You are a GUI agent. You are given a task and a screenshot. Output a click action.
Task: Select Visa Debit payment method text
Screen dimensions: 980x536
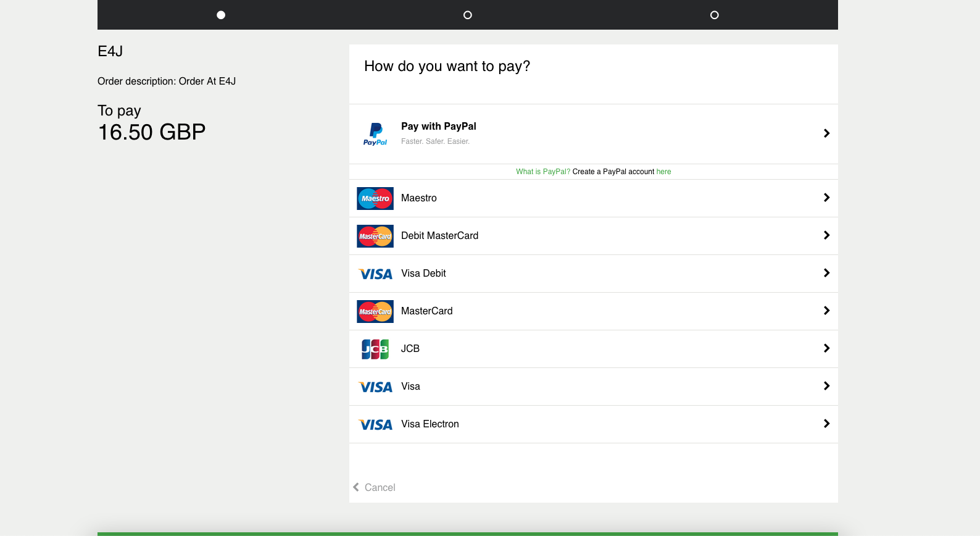point(423,273)
